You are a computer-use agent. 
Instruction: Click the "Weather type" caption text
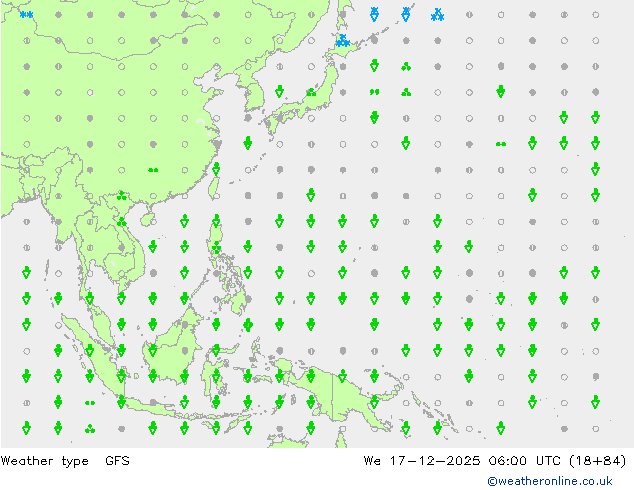[x=45, y=461]
